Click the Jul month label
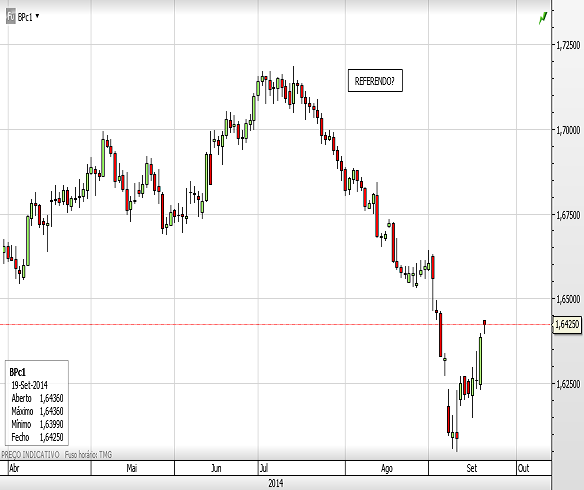The image size is (584, 490). (x=264, y=468)
